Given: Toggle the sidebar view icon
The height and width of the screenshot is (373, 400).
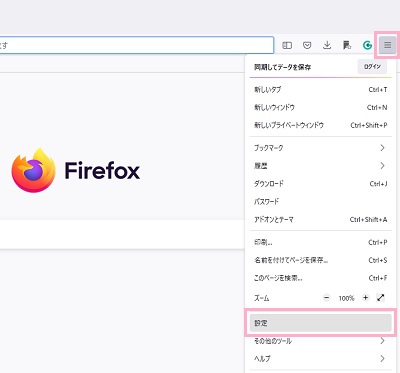Looking at the screenshot, I should pos(287,45).
